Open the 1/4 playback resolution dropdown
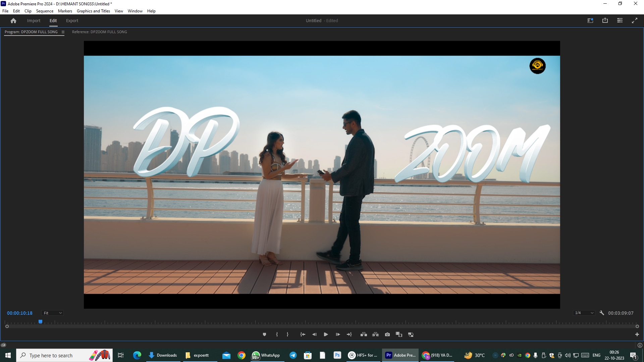The width and height of the screenshot is (644, 362). pos(584,313)
